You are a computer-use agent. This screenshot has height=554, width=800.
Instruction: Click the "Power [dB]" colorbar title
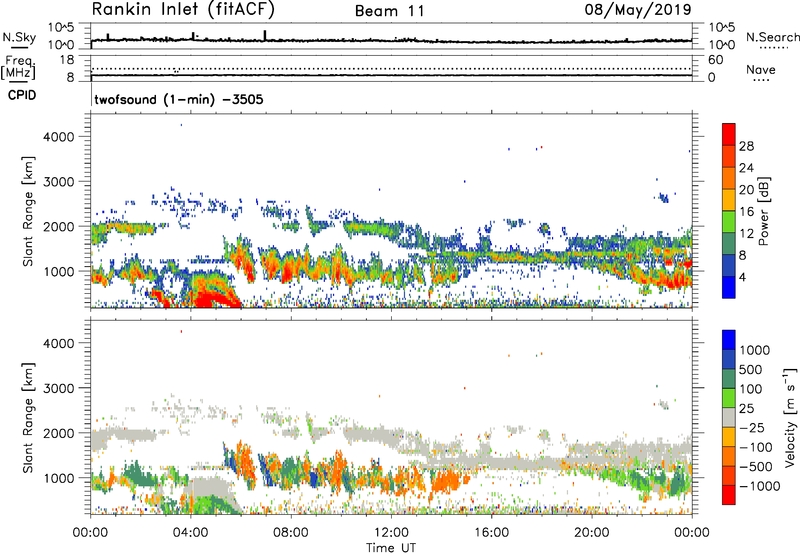(764, 211)
